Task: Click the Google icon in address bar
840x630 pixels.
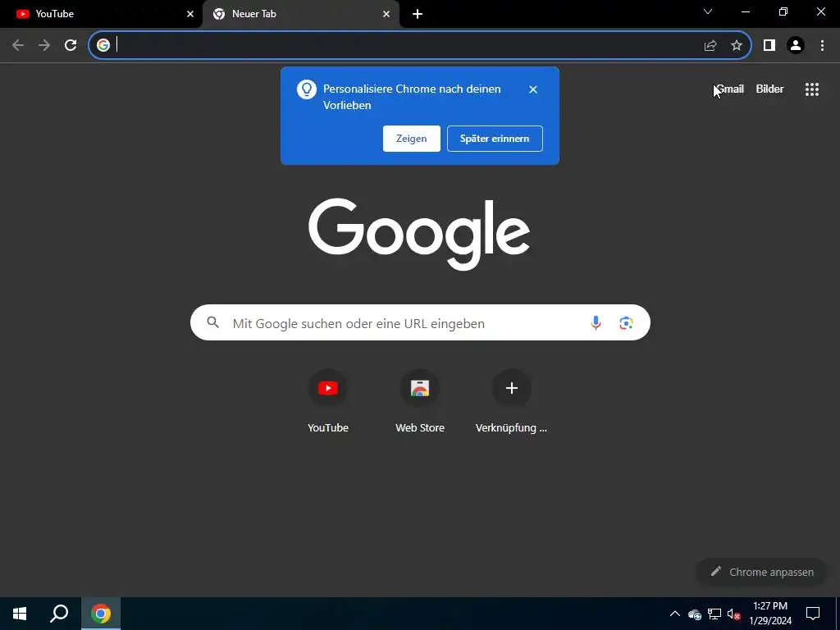Action: 103,45
